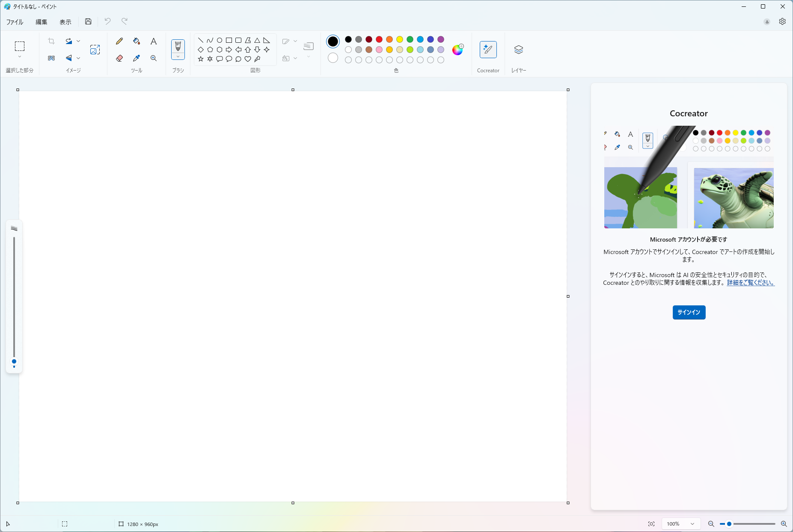Click the サインイン button
The width and height of the screenshot is (793, 532).
click(688, 312)
